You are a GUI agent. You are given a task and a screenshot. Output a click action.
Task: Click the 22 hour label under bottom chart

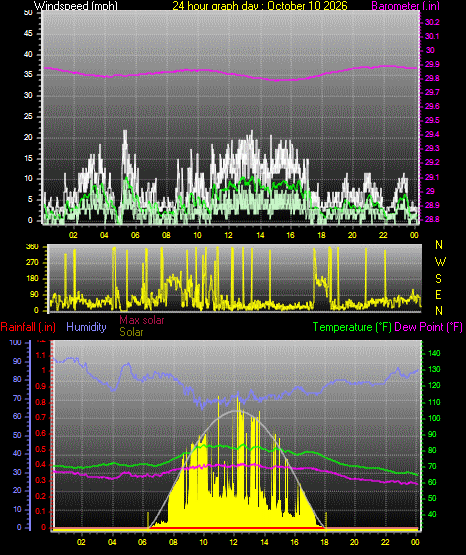pos(385,542)
